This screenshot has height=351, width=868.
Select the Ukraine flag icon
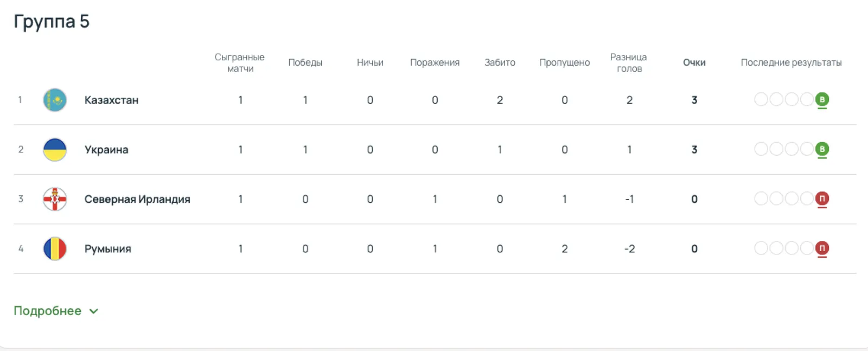[54, 149]
